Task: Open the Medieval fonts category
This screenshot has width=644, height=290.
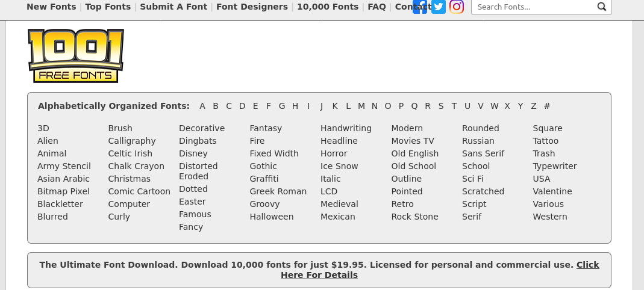Action: click(339, 205)
